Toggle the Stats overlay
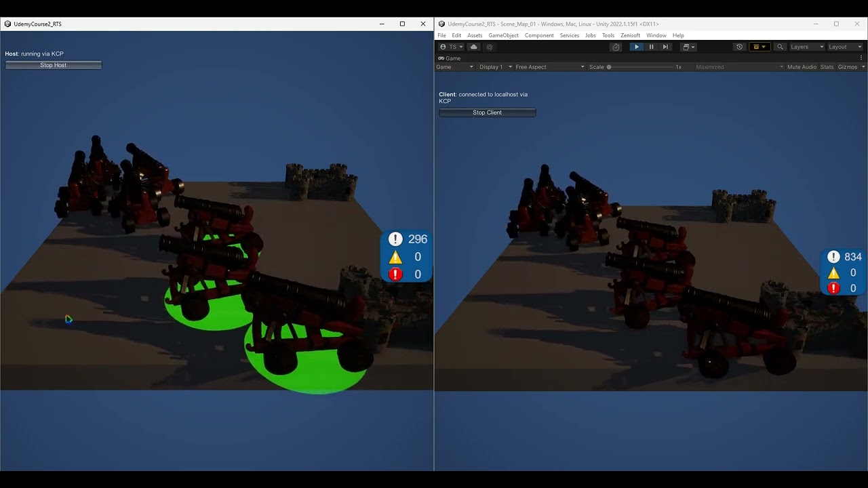Viewport: 868px width, 488px height. (827, 67)
